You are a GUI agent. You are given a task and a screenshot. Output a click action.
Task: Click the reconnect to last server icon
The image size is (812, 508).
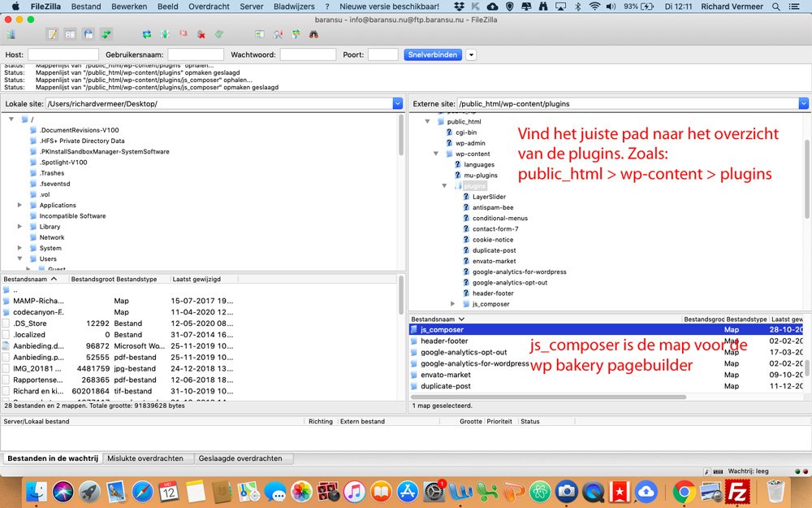click(x=218, y=34)
